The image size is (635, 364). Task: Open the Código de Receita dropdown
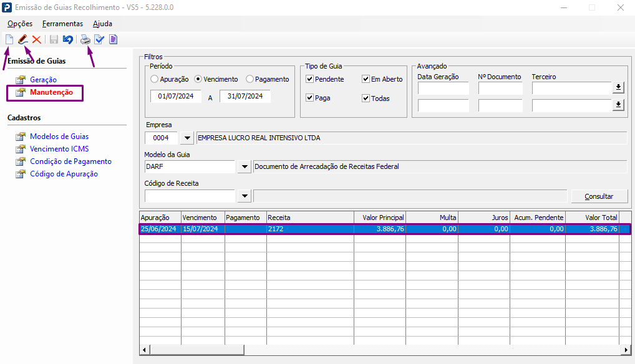pos(244,196)
